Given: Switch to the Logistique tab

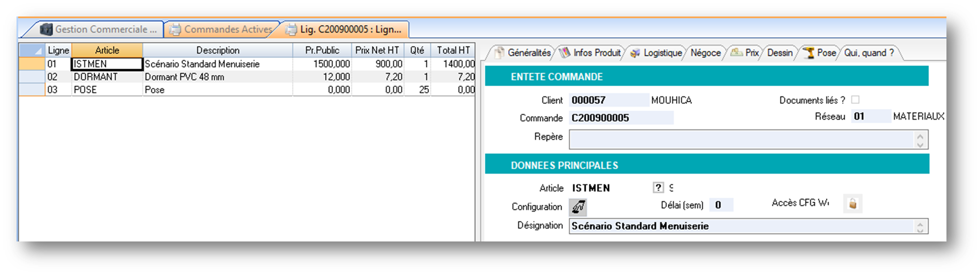Looking at the screenshot, I should click(x=656, y=53).
